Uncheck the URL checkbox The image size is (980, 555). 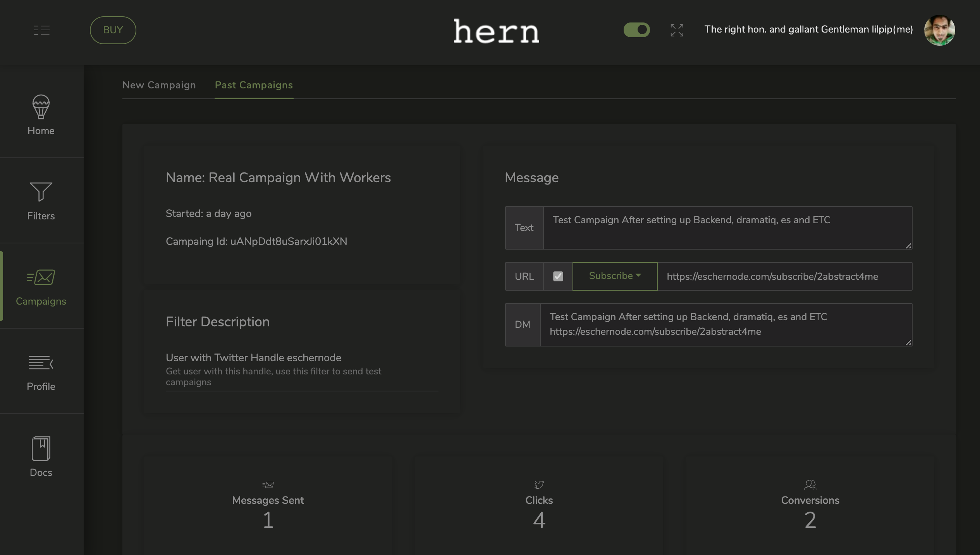click(x=558, y=276)
